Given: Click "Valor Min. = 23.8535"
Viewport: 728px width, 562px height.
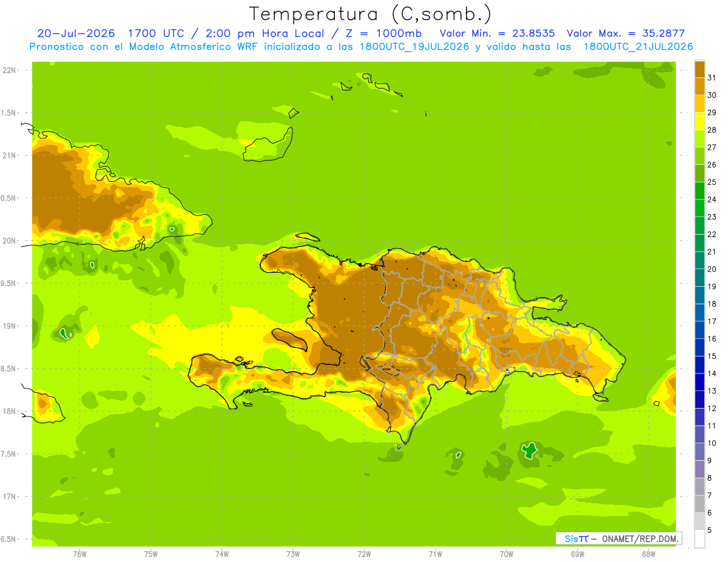Looking at the screenshot, I should (497, 33).
